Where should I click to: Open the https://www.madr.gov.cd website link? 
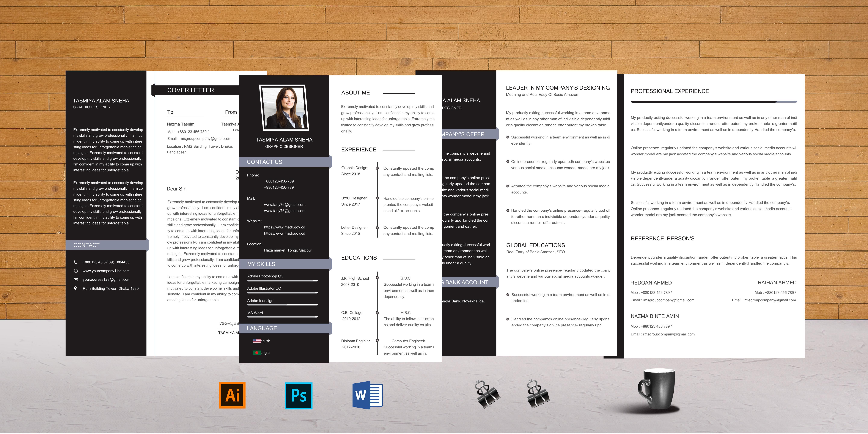tap(284, 227)
